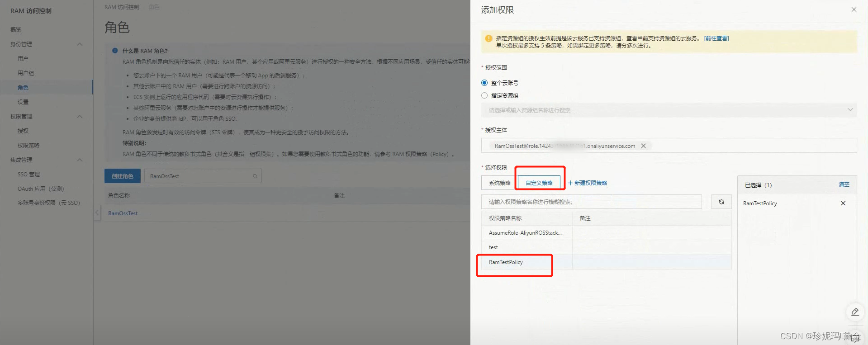Collapse 集成管理 section
This screenshot has height=345, width=868.
coord(80,160)
